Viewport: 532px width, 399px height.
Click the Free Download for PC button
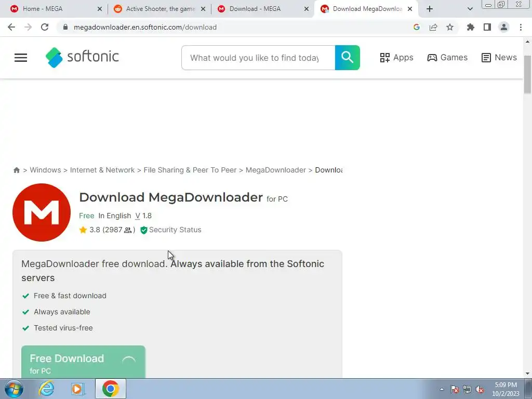[x=83, y=362]
